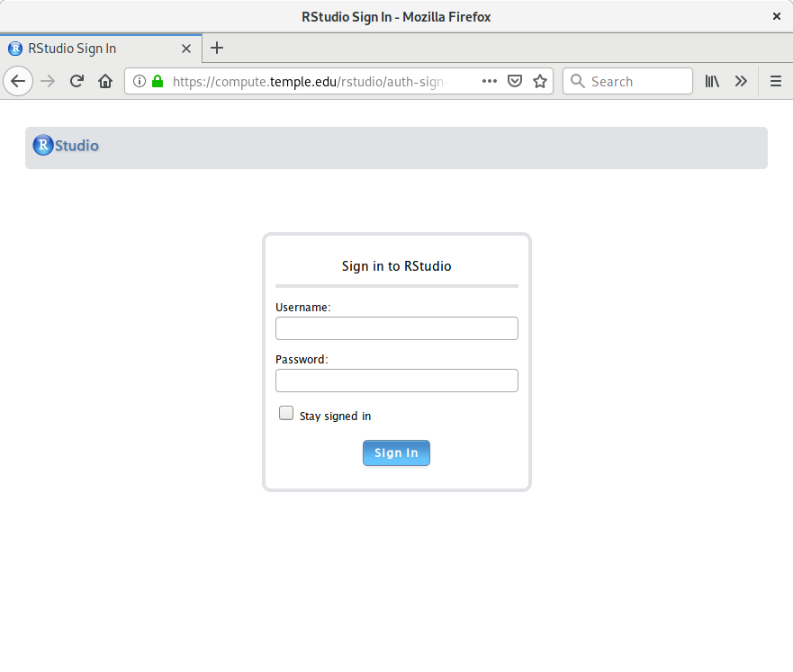Click the "Stay signed in" label text

(336, 416)
